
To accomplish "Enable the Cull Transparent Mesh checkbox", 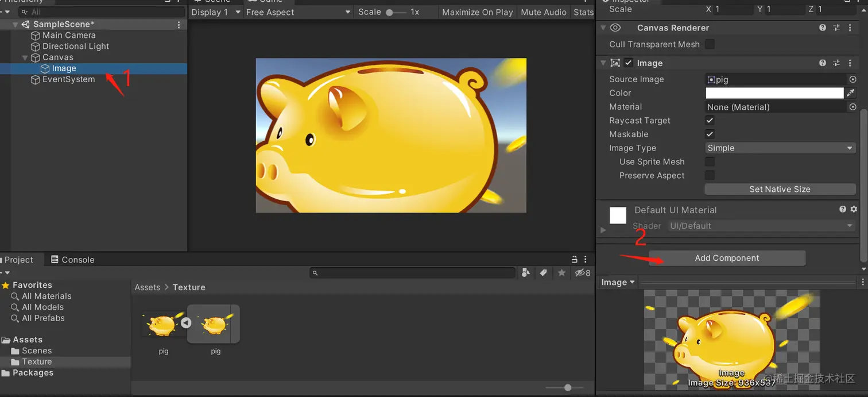I will point(710,44).
